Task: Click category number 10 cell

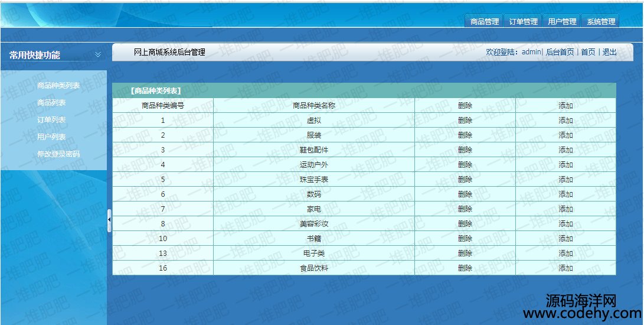Action: tap(163, 239)
